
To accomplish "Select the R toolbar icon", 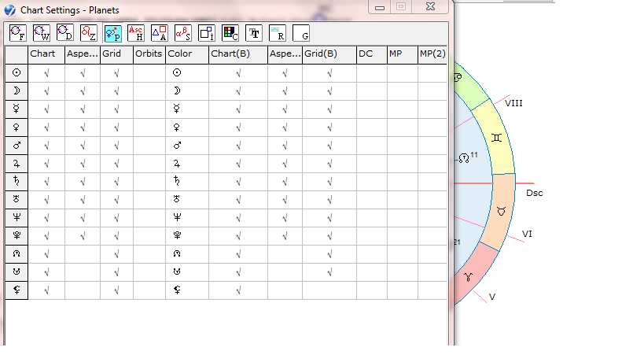I will [x=277, y=32].
